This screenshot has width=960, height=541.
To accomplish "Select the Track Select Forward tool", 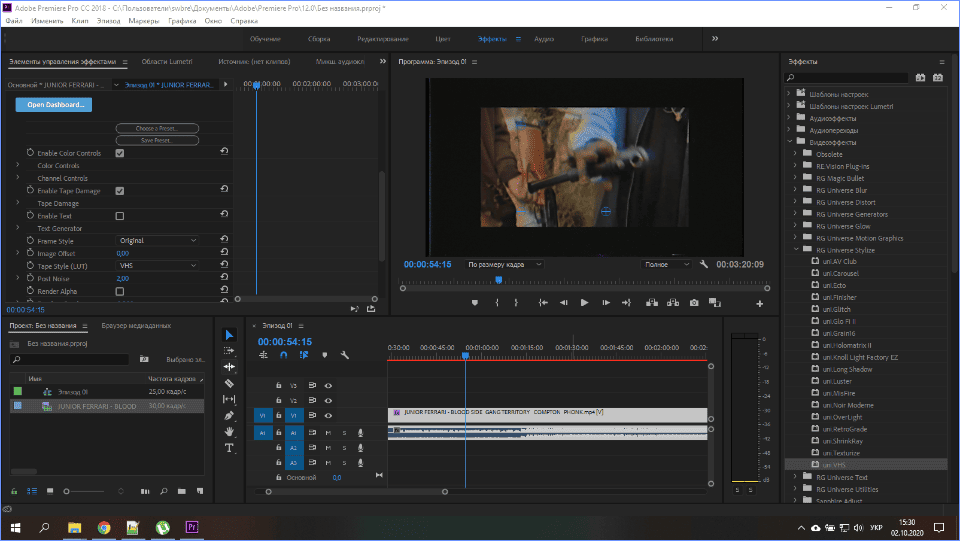I will [229, 351].
